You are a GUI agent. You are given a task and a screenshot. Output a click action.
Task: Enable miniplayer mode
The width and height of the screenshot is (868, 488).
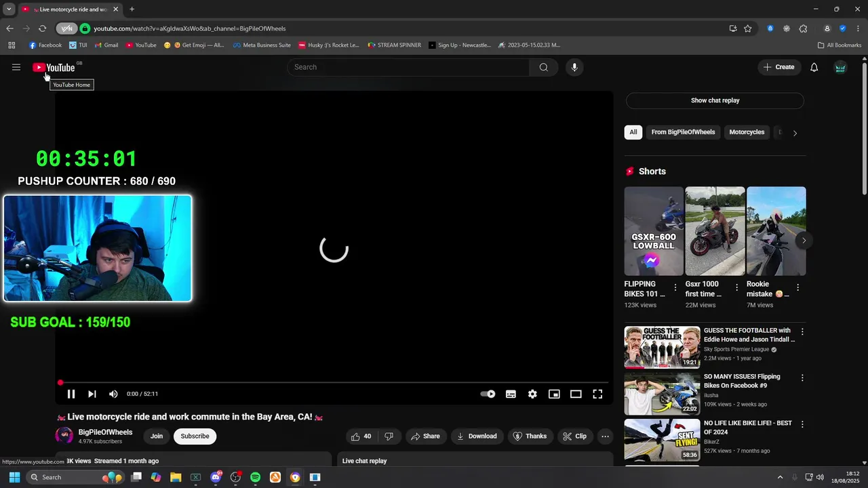(x=554, y=394)
